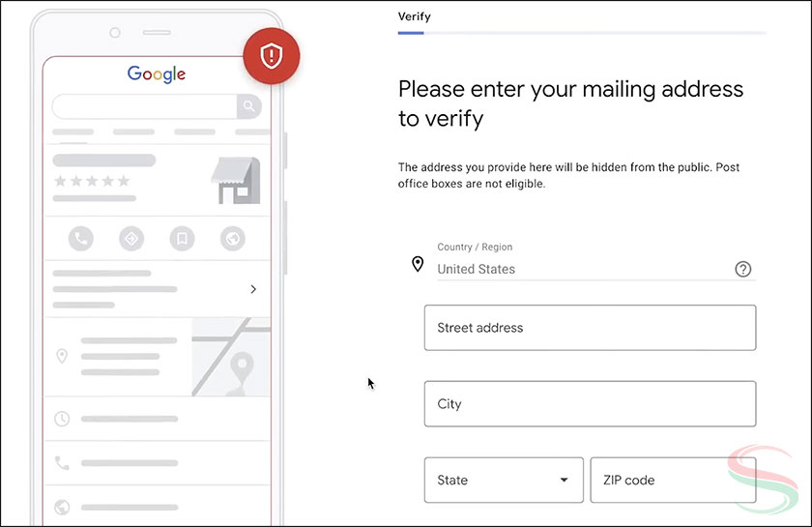Click the blue verification progress bar
Screen dimensions: 812x527
(411, 33)
